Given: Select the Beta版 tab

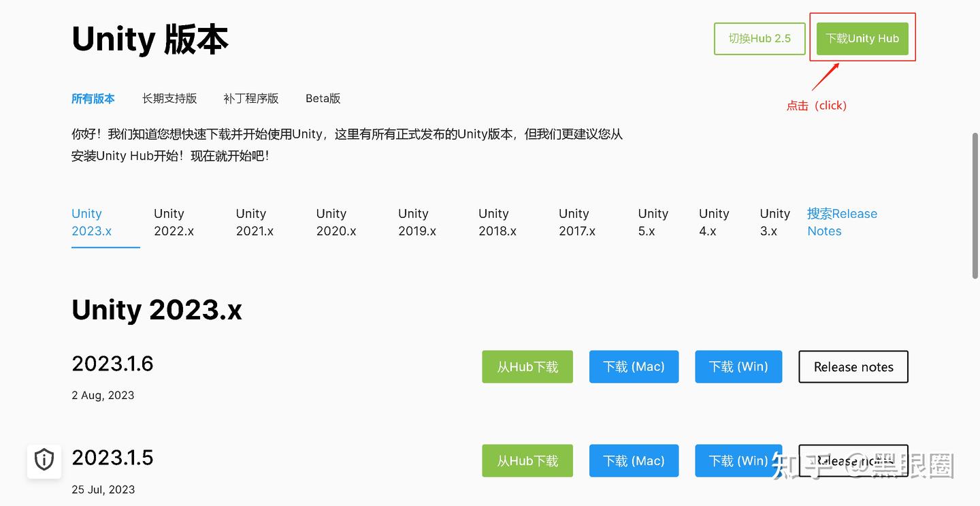Looking at the screenshot, I should 323,98.
